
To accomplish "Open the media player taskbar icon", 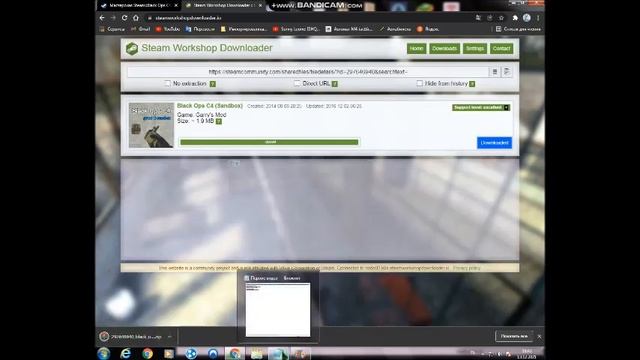I will (x=169, y=353).
